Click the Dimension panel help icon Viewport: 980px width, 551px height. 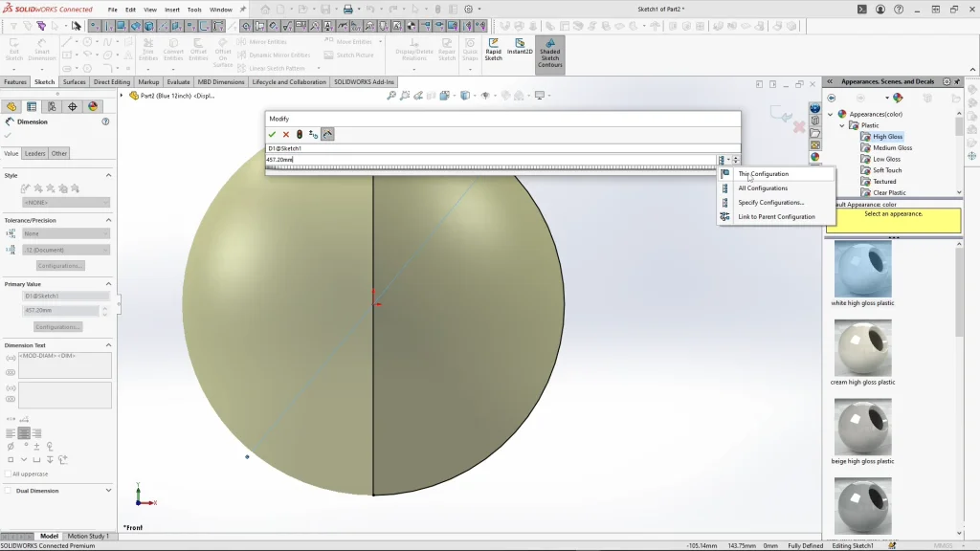pyautogui.click(x=105, y=122)
